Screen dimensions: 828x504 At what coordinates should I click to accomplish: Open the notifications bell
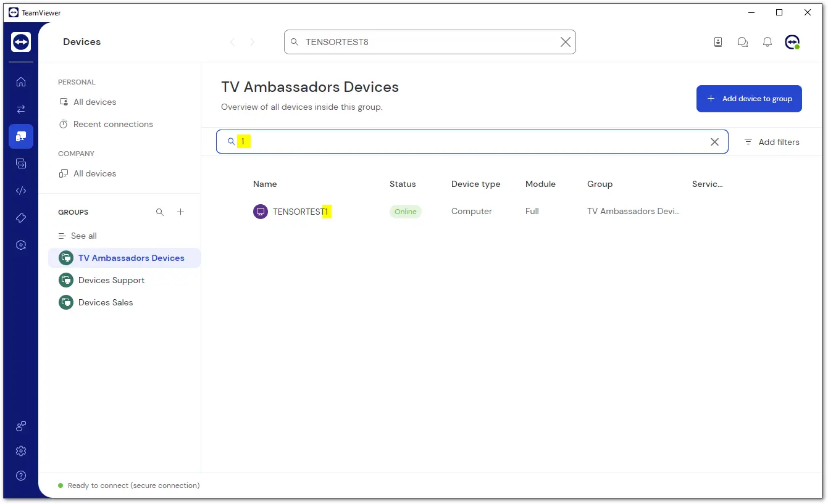pyautogui.click(x=767, y=42)
